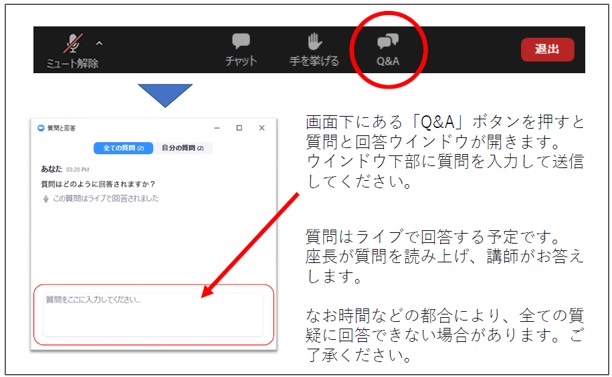
Task: Click the live-answered microphone icon under question
Action: (46, 199)
